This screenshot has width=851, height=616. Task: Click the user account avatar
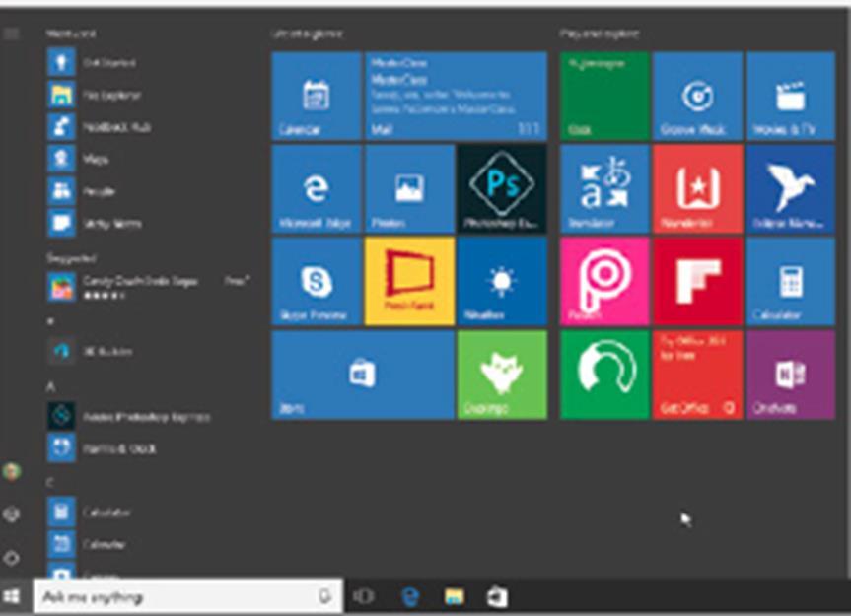click(x=12, y=471)
